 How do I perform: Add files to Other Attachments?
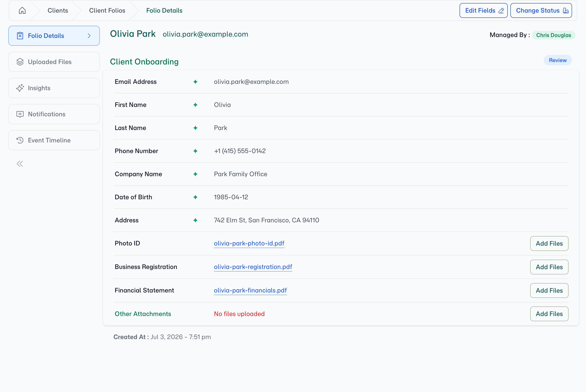(549, 314)
